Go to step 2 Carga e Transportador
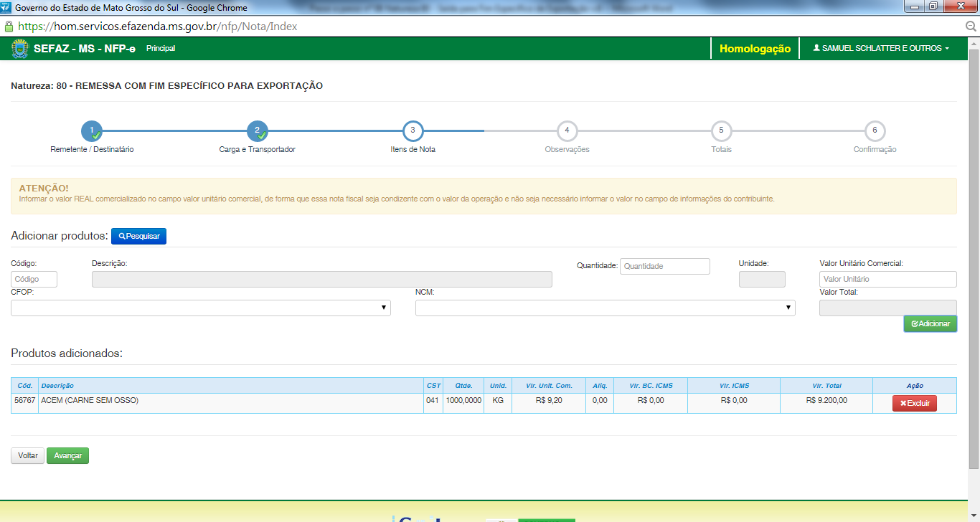 point(257,132)
